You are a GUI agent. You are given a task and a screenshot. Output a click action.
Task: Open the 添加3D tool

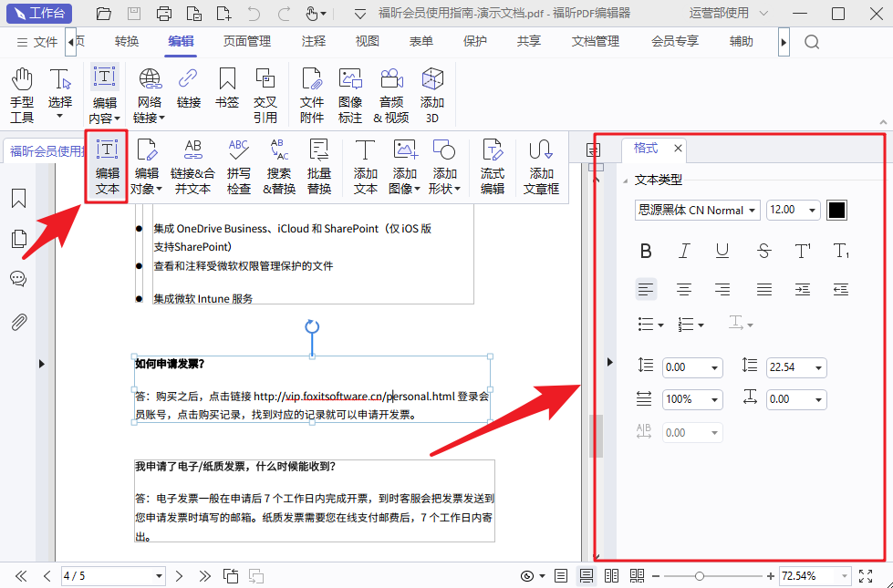tap(432, 91)
